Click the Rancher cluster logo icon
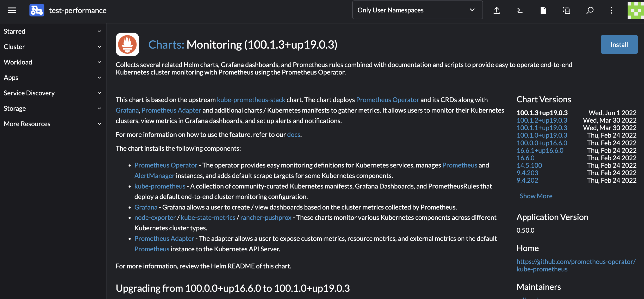 click(37, 10)
